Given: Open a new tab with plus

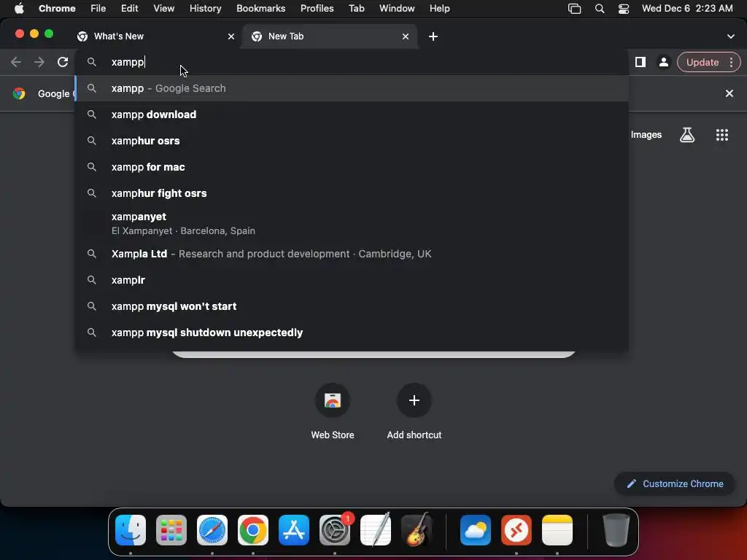Looking at the screenshot, I should tap(433, 36).
